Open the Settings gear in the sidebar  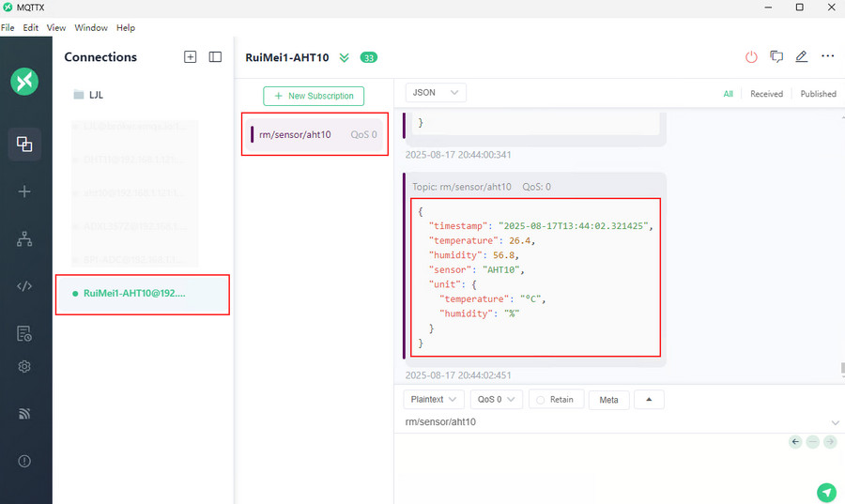(x=24, y=367)
